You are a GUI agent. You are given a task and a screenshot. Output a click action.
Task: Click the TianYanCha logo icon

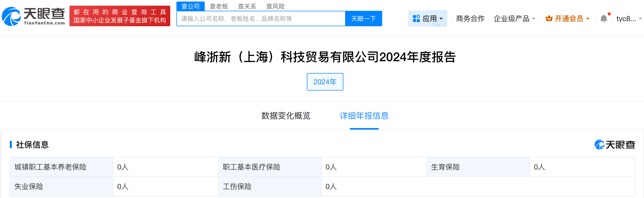pos(11,17)
